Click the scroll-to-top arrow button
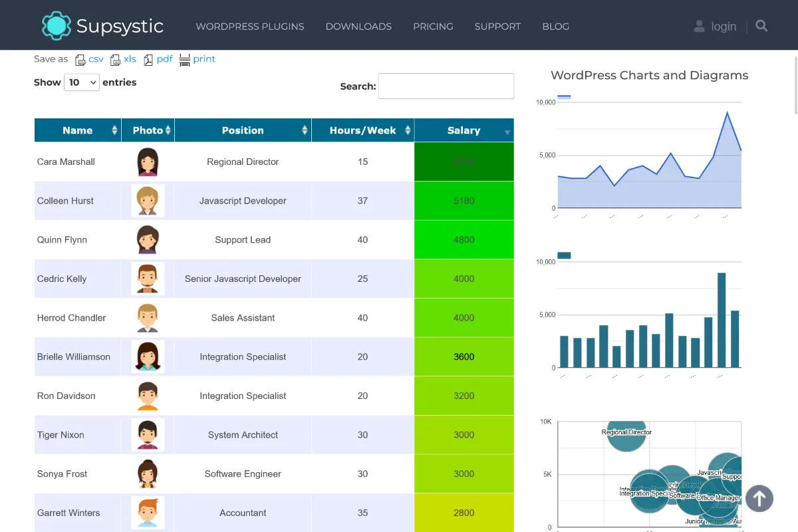 tap(759, 498)
